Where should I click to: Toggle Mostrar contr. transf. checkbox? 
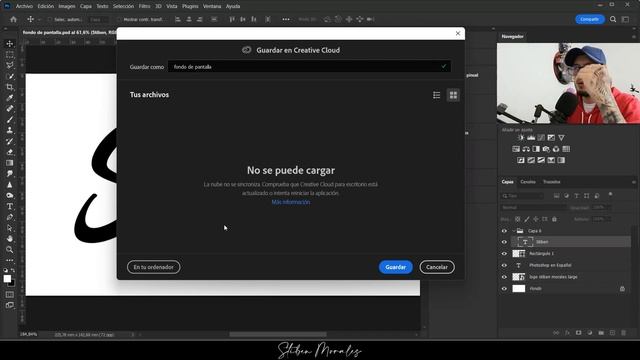[x=119, y=19]
